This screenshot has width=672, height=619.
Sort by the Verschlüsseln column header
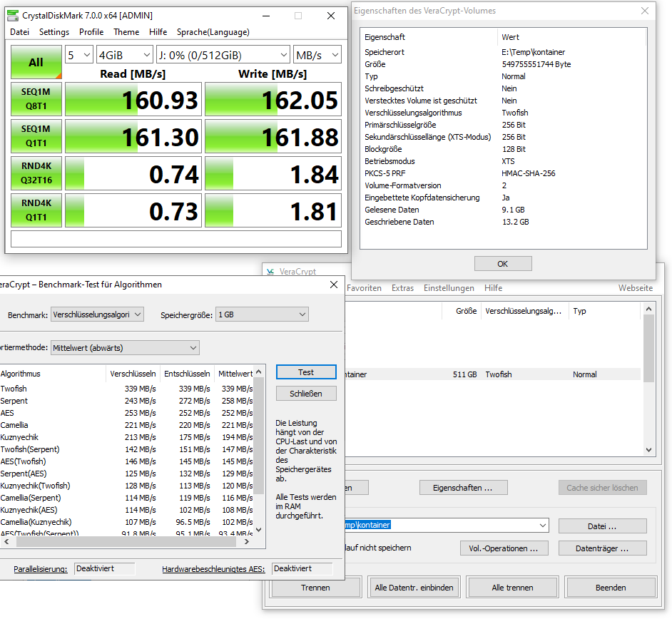(133, 374)
